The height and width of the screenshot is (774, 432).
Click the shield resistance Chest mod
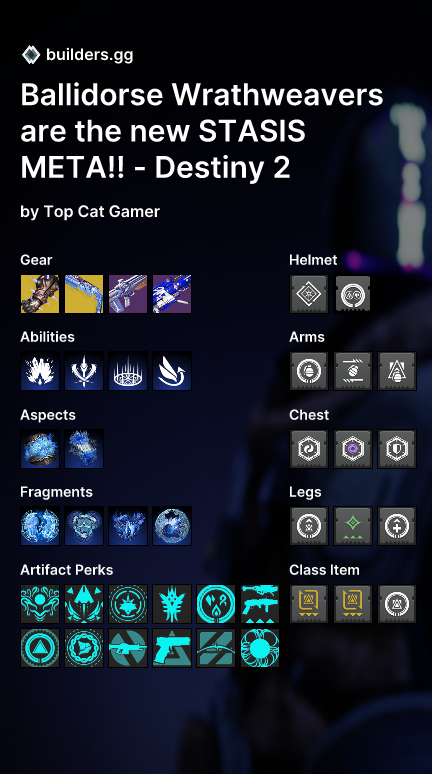point(397,449)
